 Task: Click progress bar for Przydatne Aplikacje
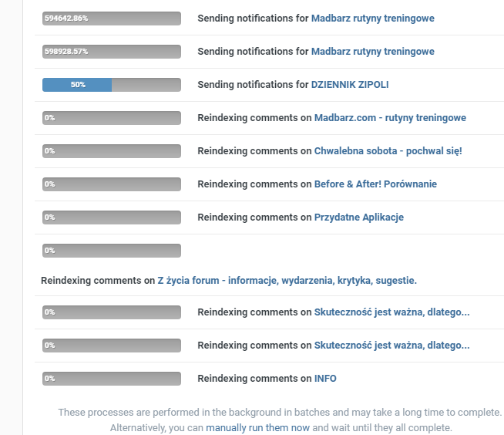pyautogui.click(x=112, y=217)
